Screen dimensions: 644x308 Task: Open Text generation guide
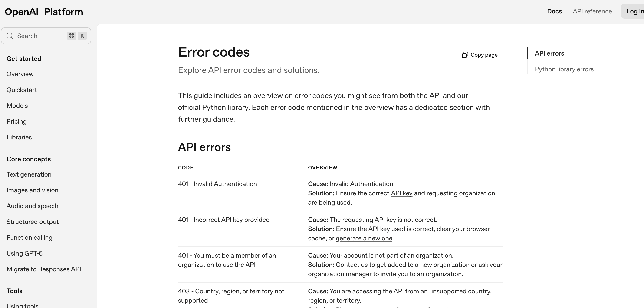point(29,174)
